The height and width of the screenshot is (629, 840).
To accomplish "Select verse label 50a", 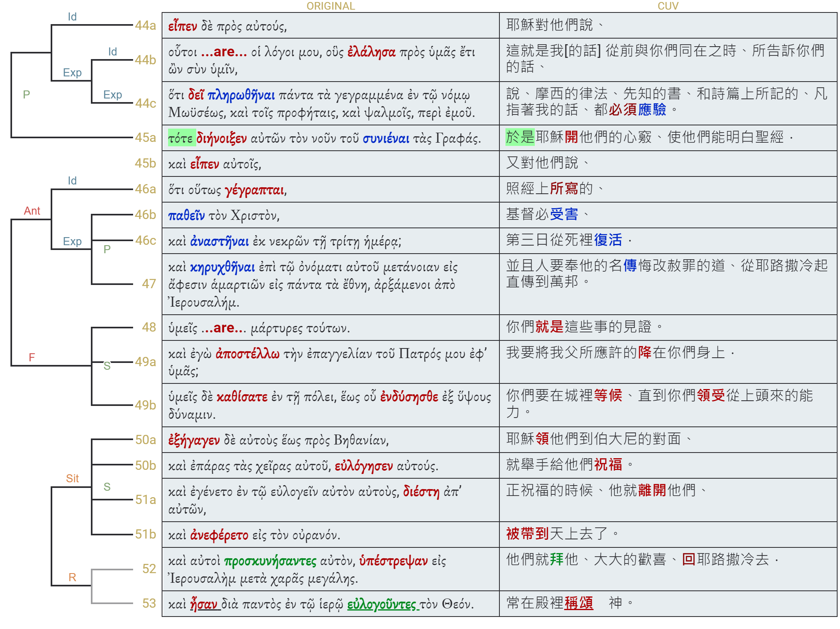I will tap(145, 440).
